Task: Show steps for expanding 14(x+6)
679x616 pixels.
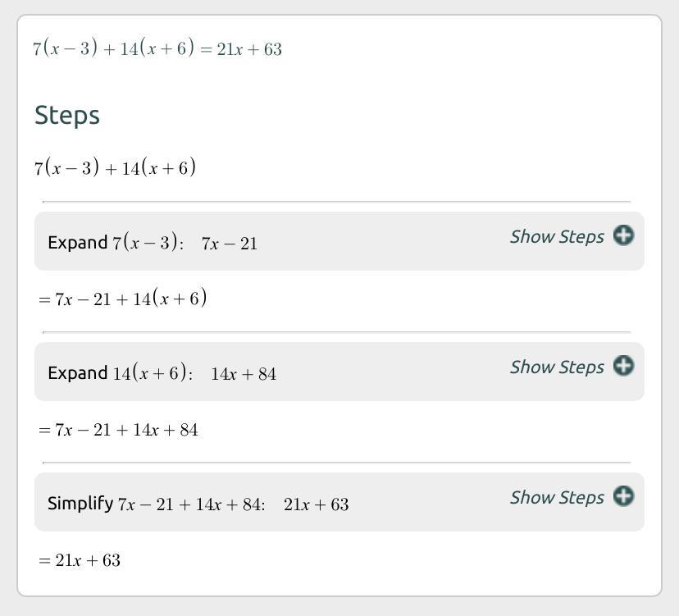Action: pos(557,367)
